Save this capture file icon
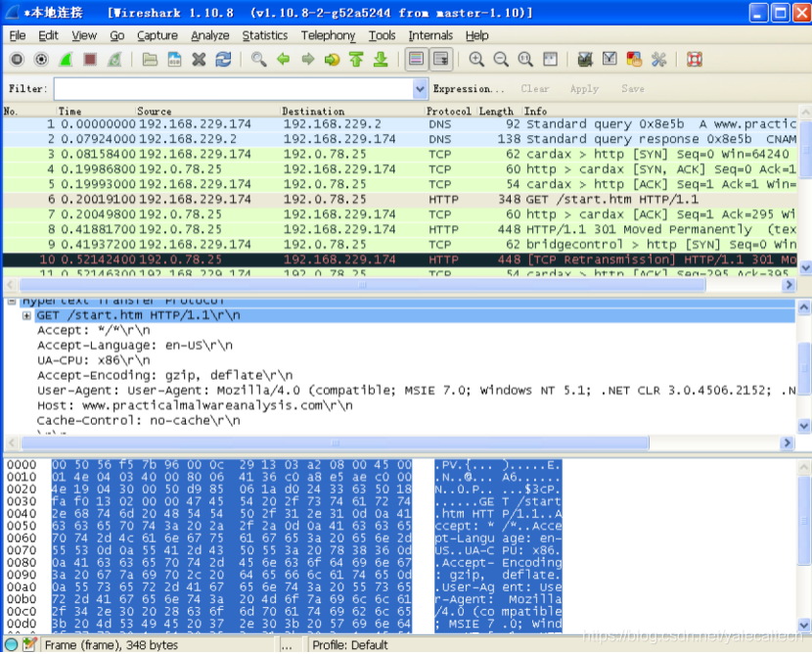The width and height of the screenshot is (812, 654). pos(174,59)
